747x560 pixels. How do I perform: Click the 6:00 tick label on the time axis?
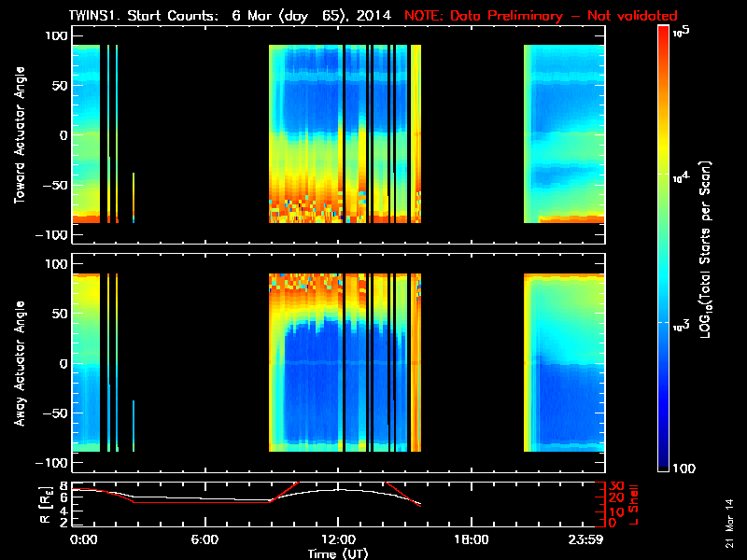204,540
